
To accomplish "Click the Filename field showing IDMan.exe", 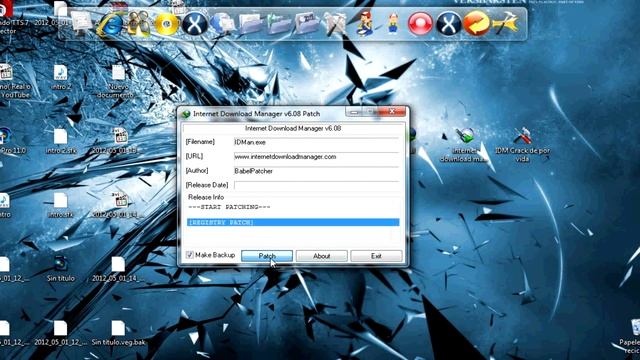I will point(316,142).
